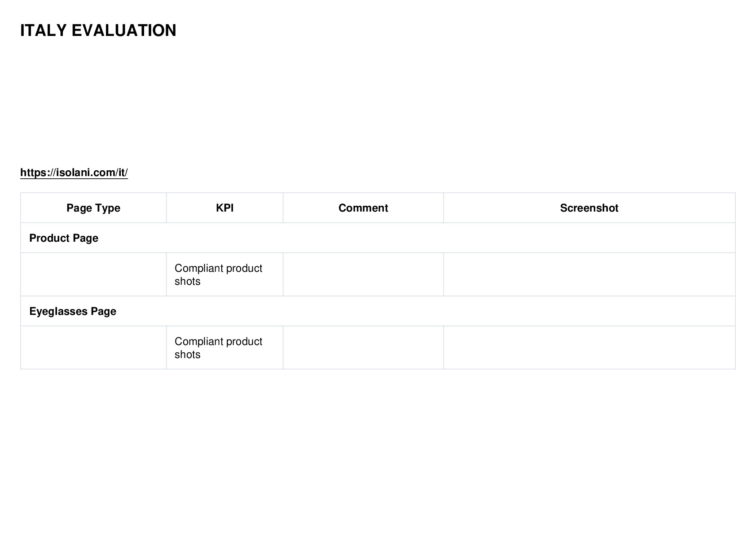This screenshot has width=756, height=535.
Task: Select the KPI column header
Action: (224, 208)
